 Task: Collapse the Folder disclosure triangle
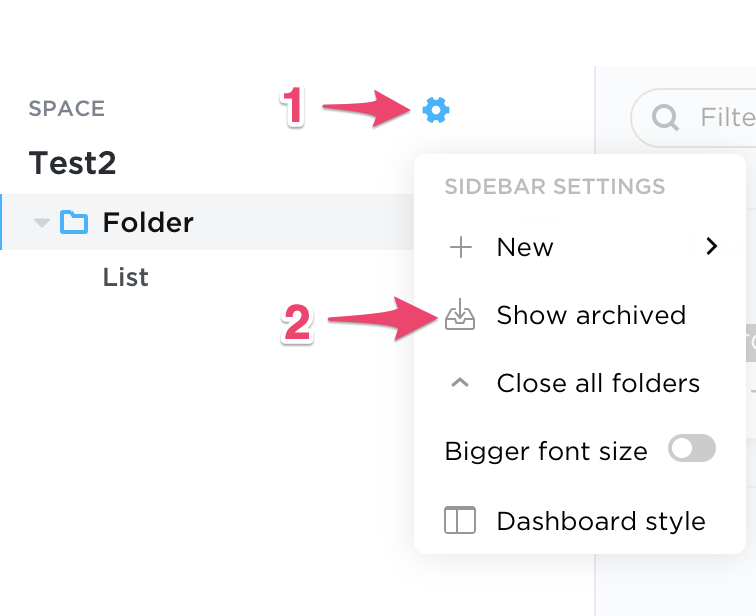(x=42, y=223)
